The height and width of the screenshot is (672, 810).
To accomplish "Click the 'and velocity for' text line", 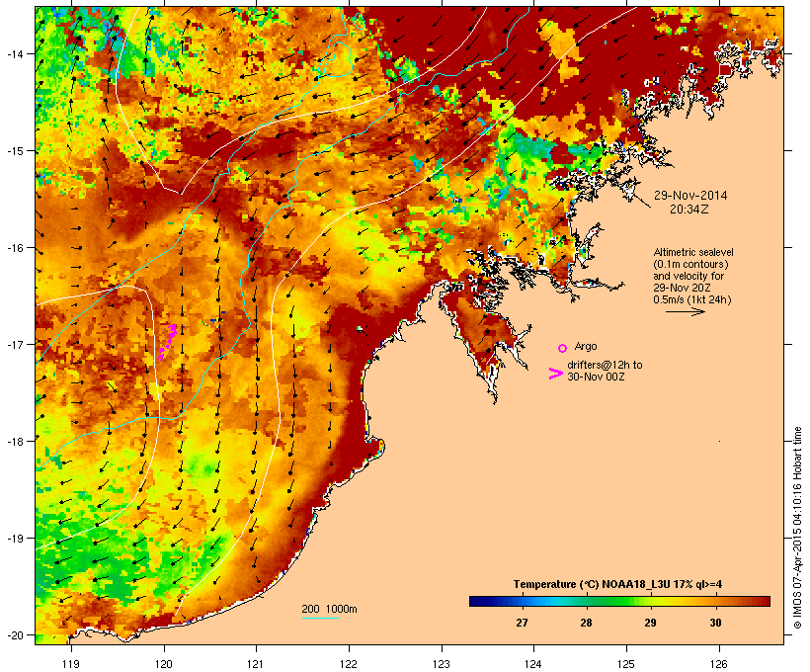I will point(688,276).
